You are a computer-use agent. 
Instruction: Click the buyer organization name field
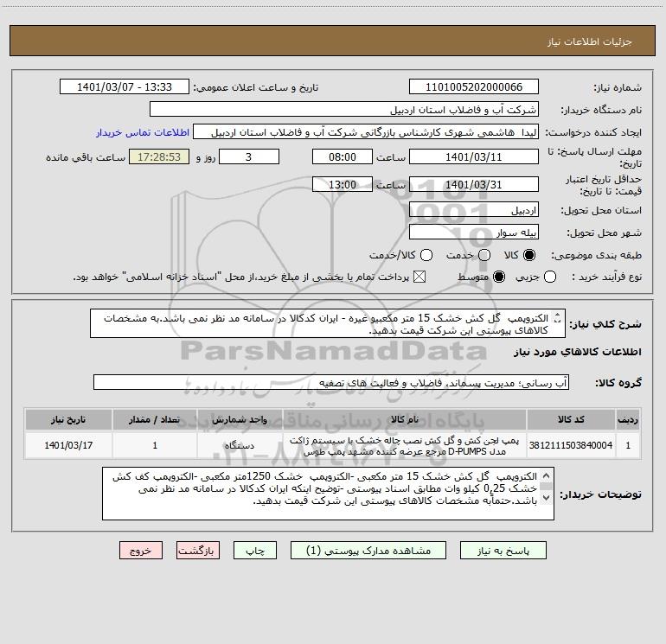(344, 110)
